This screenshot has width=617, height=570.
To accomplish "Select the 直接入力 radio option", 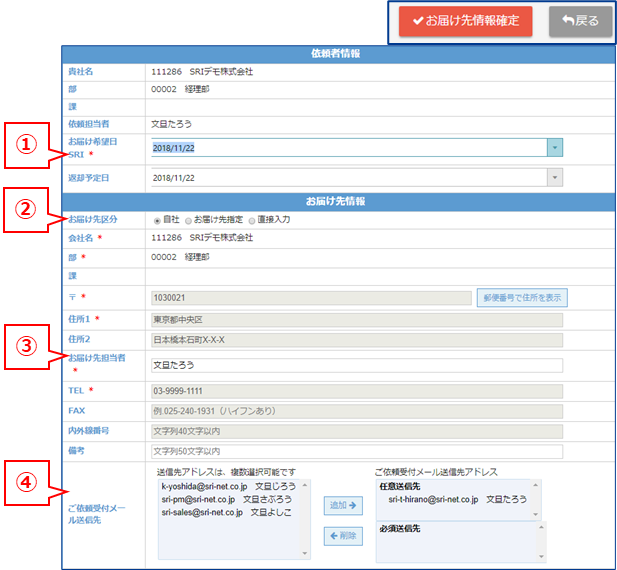I will pyautogui.click(x=252, y=219).
